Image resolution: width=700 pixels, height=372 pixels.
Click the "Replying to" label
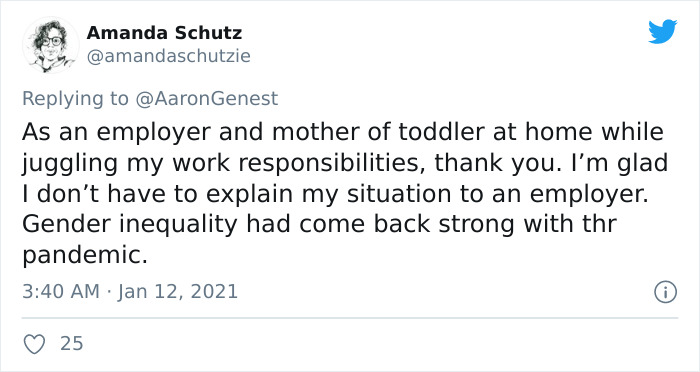(75, 99)
